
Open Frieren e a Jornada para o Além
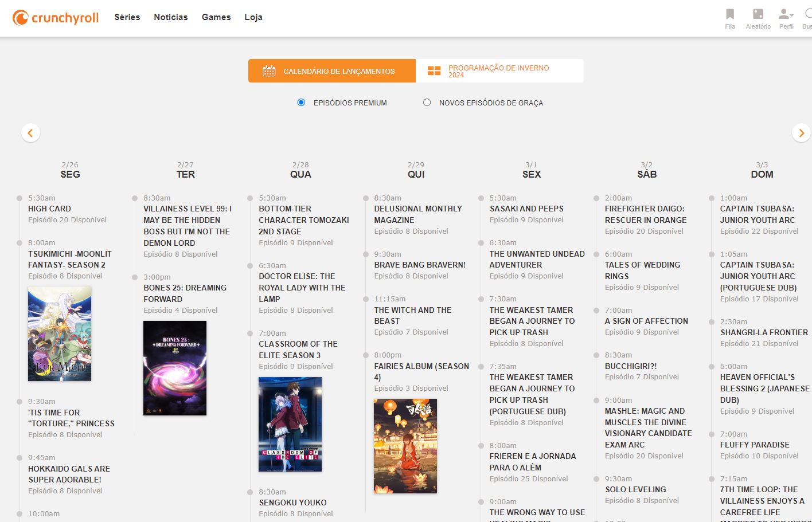pyautogui.click(x=532, y=461)
